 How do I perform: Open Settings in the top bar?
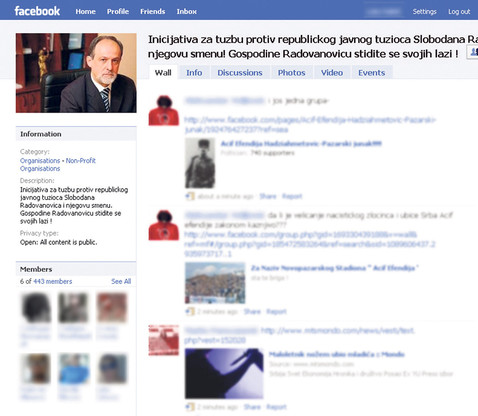click(x=424, y=12)
